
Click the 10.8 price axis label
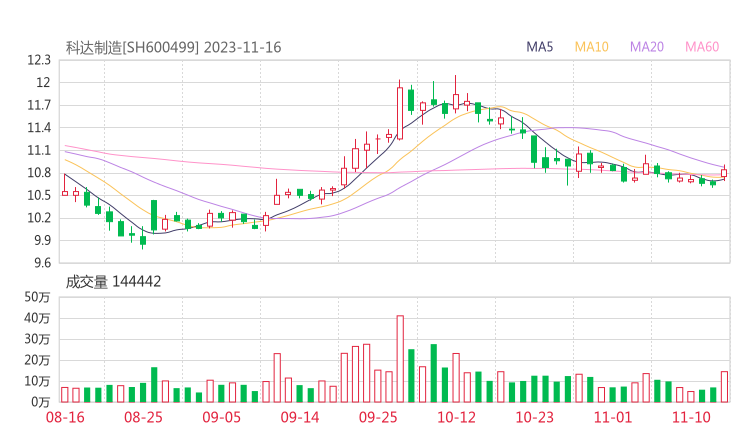click(x=39, y=173)
